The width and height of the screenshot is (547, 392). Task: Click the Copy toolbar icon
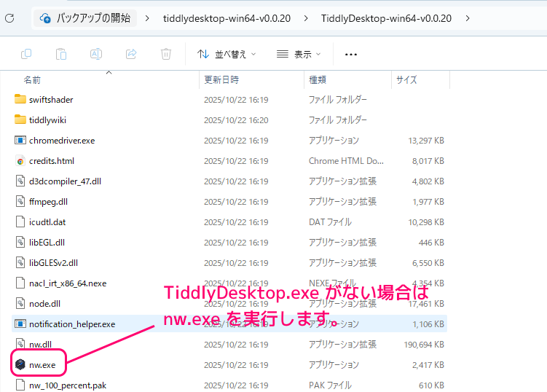pos(26,54)
